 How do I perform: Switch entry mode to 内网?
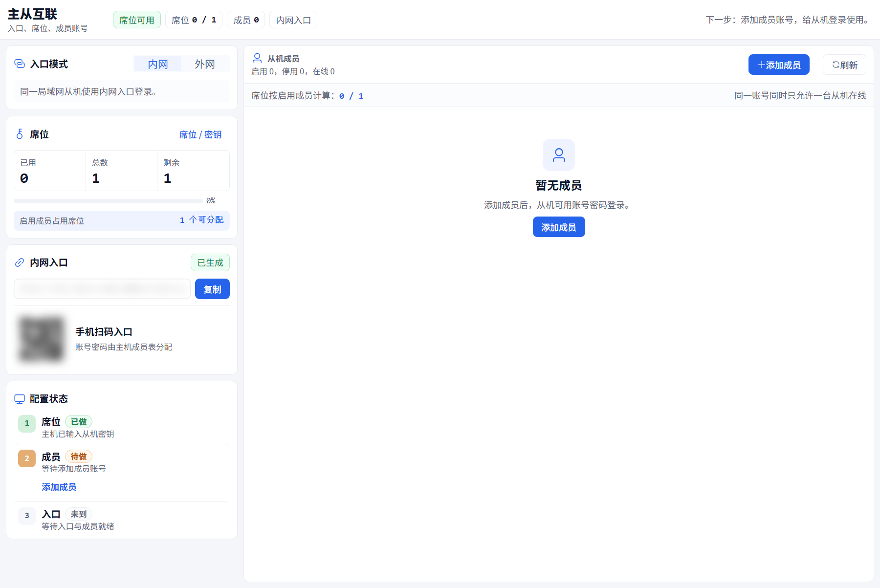(158, 64)
